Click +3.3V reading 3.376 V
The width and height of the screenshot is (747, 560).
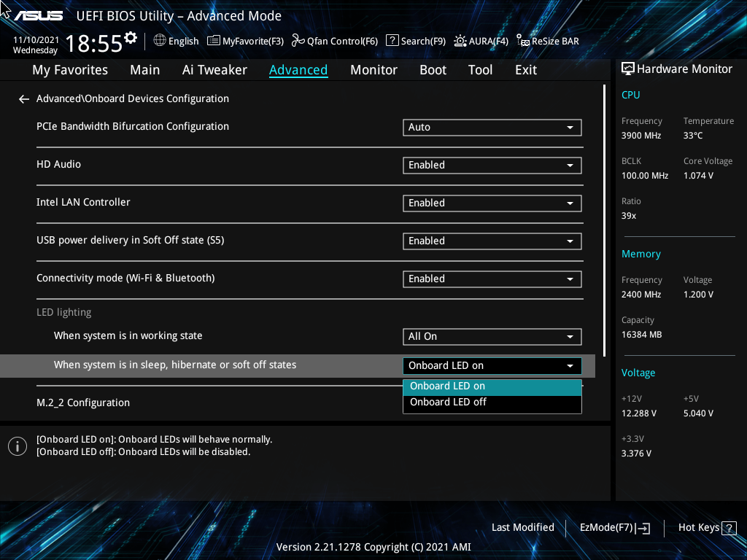[x=636, y=454]
